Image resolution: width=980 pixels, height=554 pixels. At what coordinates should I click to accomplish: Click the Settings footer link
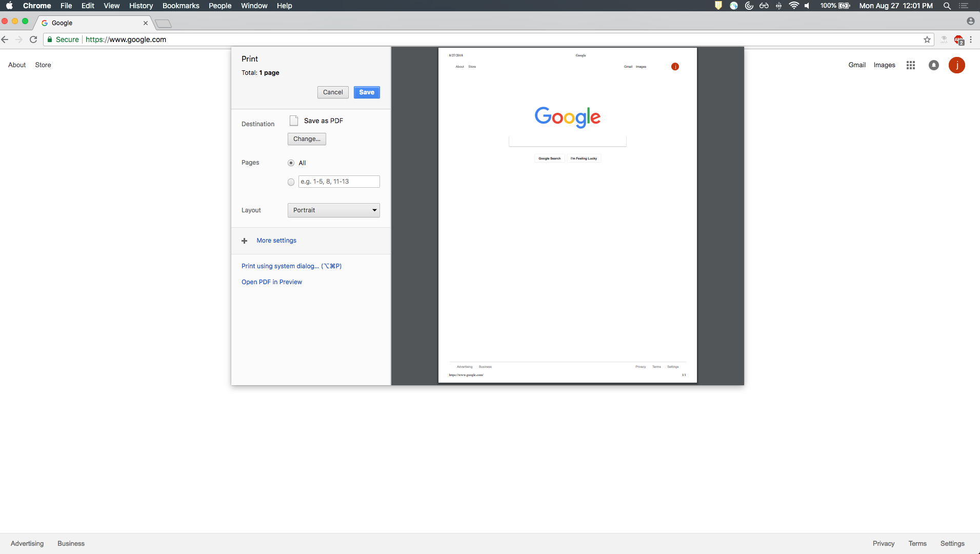pyautogui.click(x=952, y=544)
